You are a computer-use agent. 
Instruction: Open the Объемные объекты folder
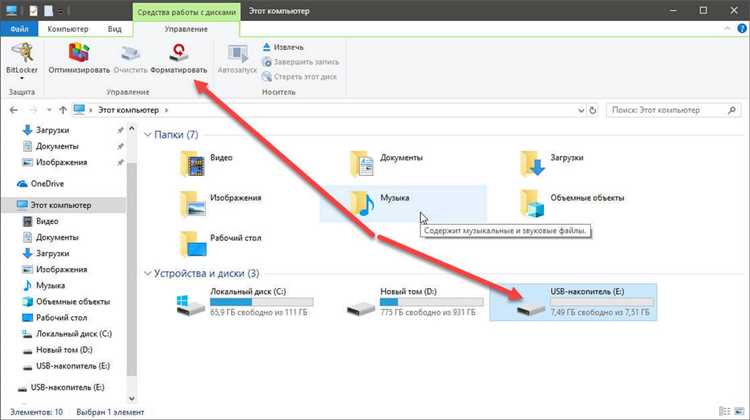click(x=534, y=201)
